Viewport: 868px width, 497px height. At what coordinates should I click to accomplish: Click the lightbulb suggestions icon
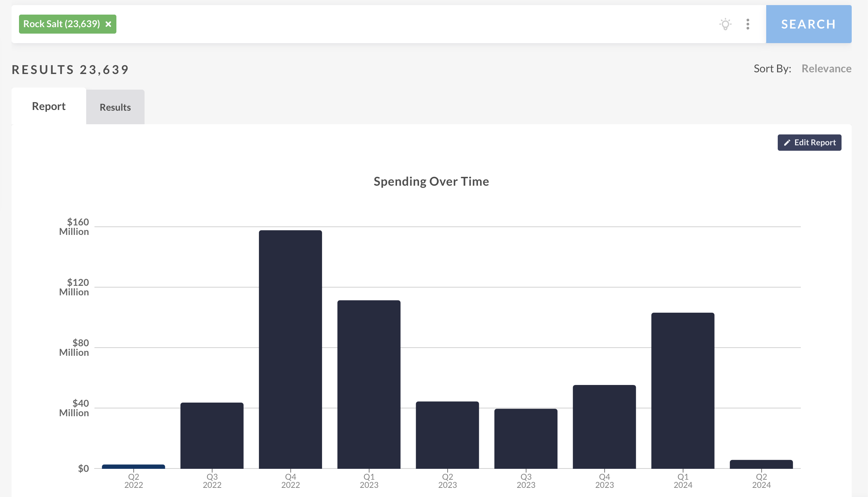[725, 24]
